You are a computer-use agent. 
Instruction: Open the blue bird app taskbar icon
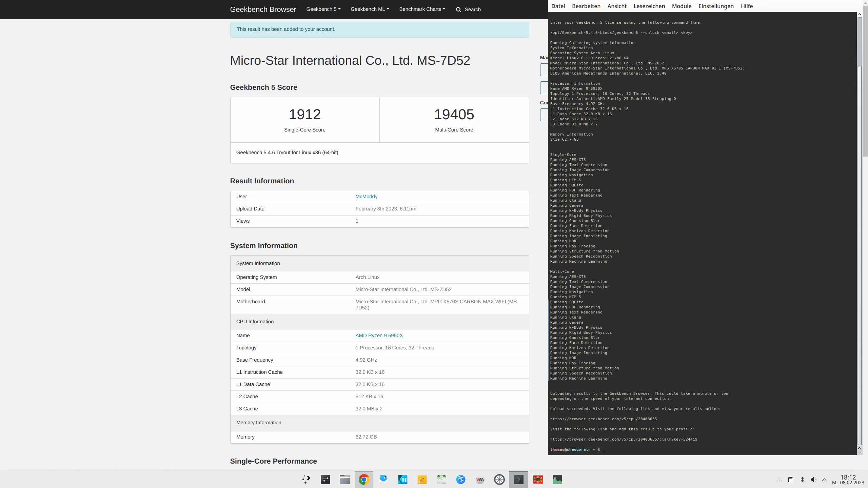point(461,480)
